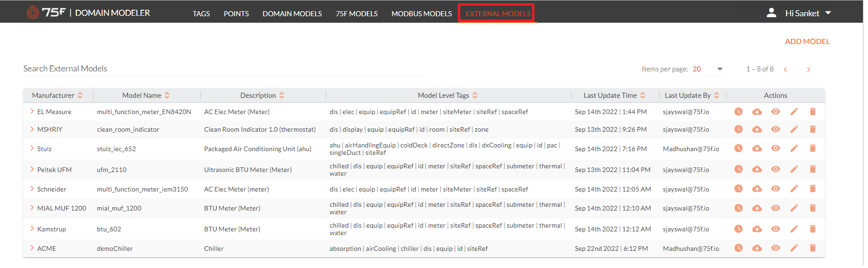This screenshot has height=268, width=868.
Task: Switch to the POINTS tab
Action: pyautogui.click(x=236, y=13)
